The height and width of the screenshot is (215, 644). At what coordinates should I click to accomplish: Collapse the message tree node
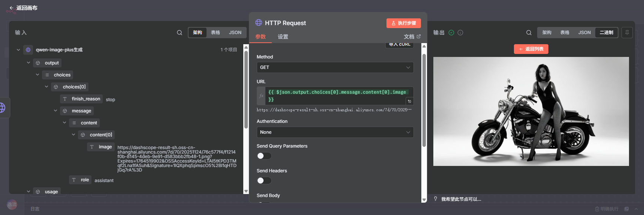click(x=55, y=111)
